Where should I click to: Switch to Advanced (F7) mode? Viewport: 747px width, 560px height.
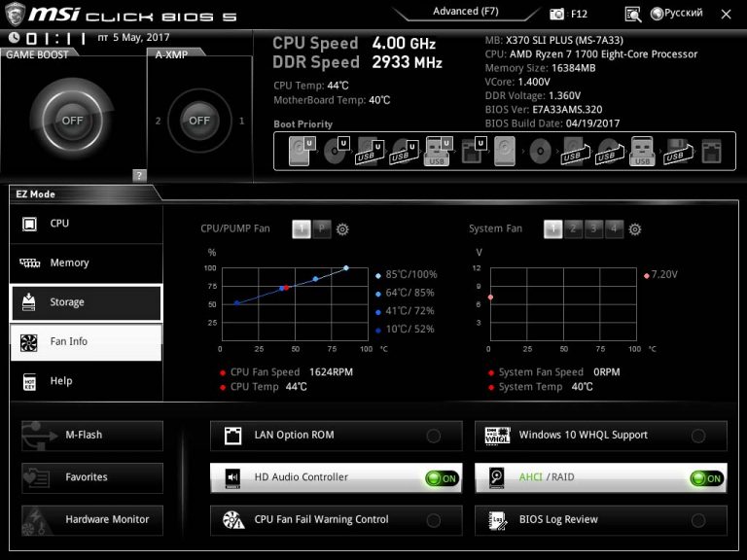[x=466, y=12]
